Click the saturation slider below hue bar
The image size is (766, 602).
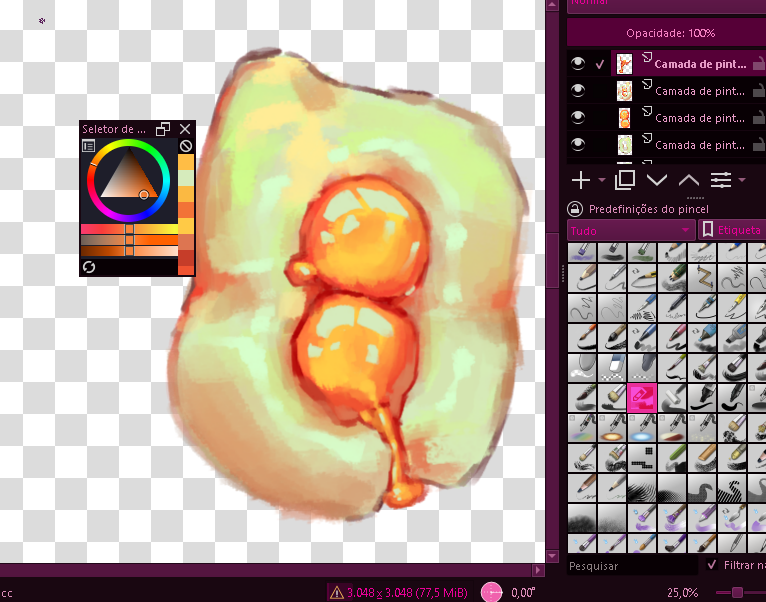[129, 240]
